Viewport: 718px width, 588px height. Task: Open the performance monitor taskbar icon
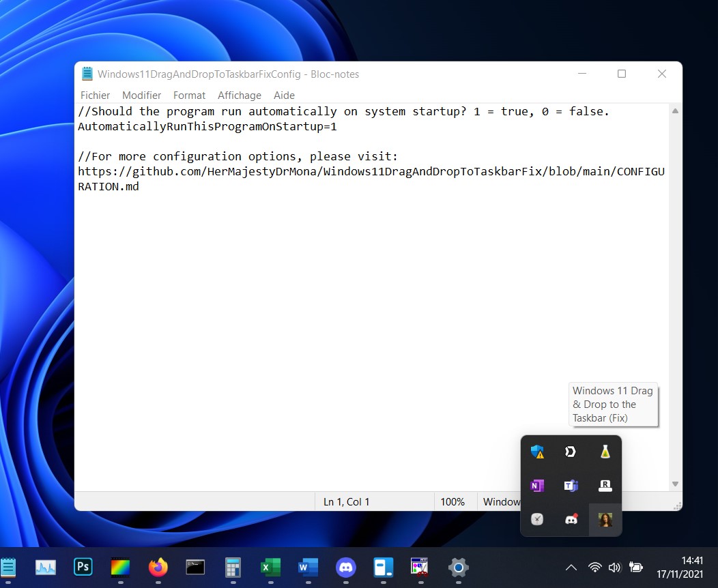tap(45, 568)
